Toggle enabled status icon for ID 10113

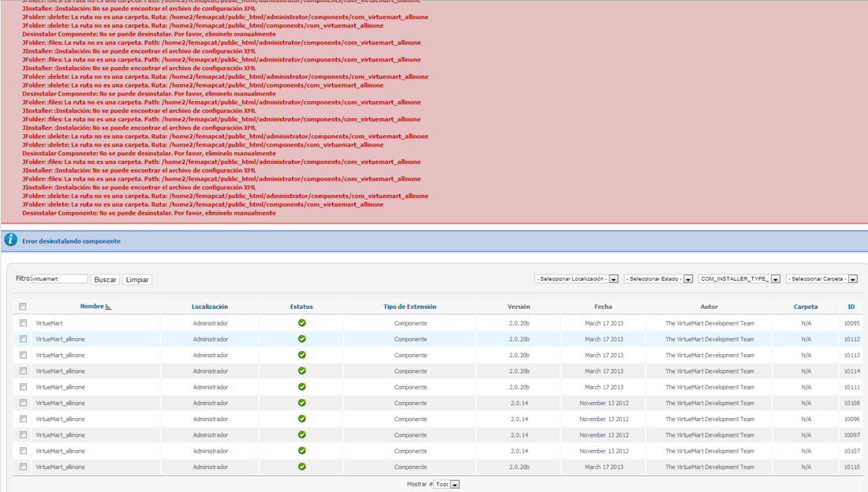pos(301,355)
